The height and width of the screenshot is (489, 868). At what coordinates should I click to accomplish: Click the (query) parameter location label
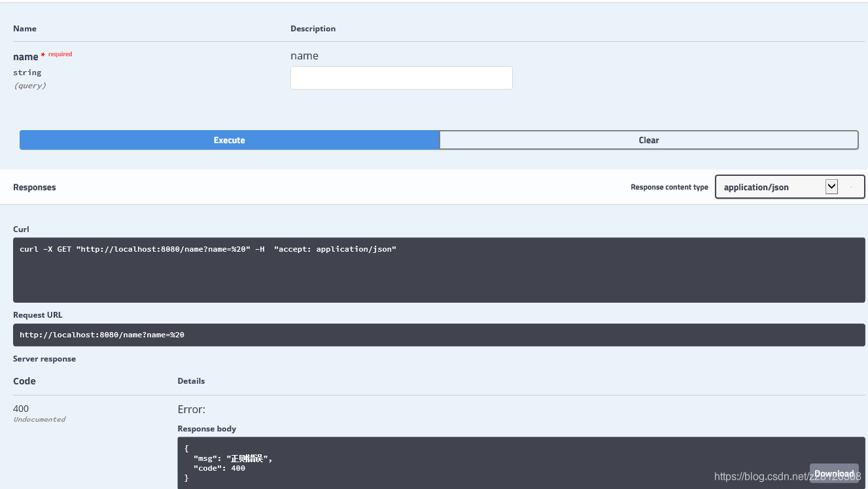tap(29, 86)
